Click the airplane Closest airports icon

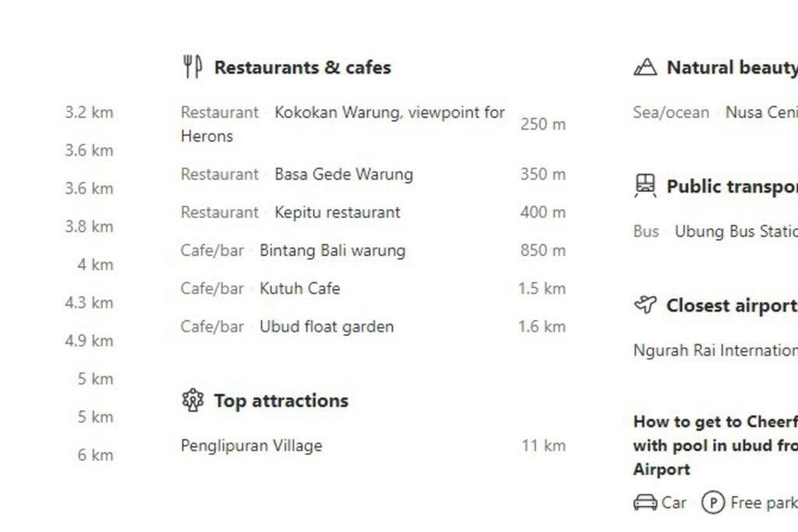[x=645, y=305]
